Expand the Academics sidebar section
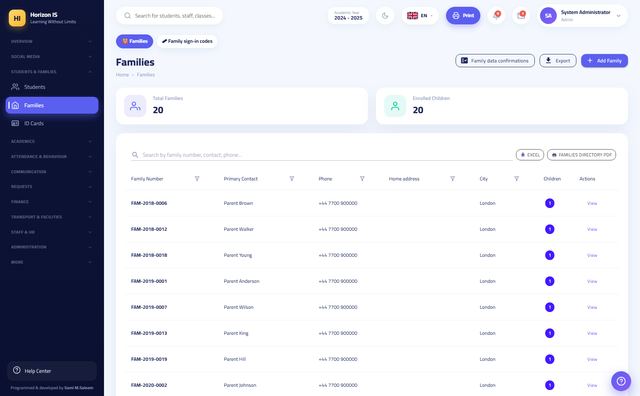640x396 pixels. pos(51,141)
